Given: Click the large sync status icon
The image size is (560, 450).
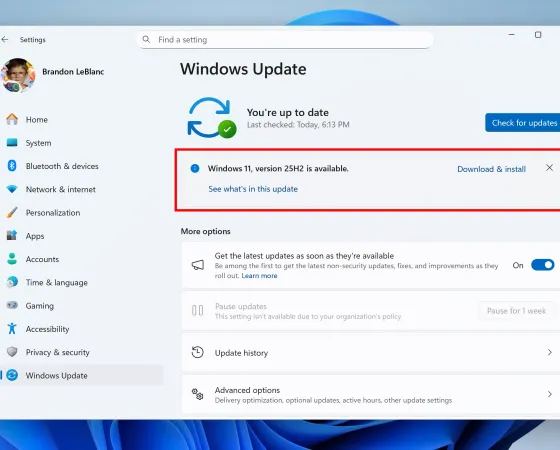Looking at the screenshot, I should pos(212,118).
